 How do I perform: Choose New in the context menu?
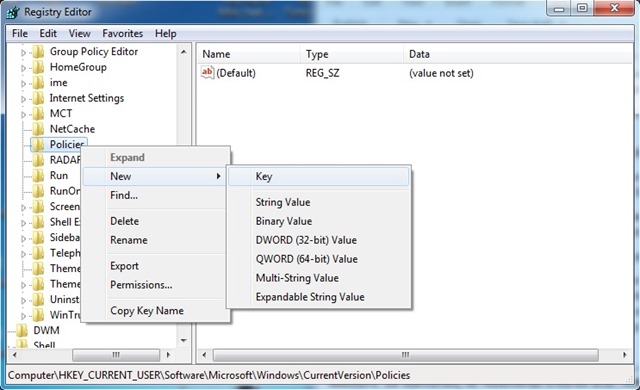coord(154,176)
